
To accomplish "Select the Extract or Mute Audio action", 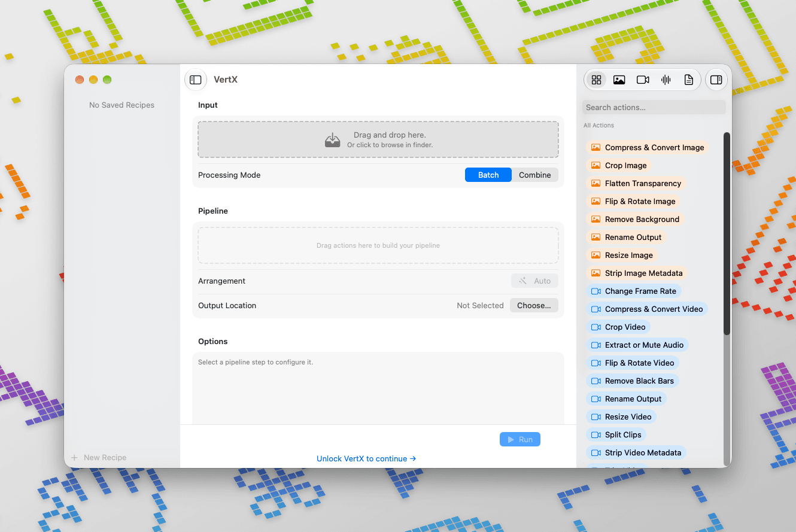I will 637,345.
